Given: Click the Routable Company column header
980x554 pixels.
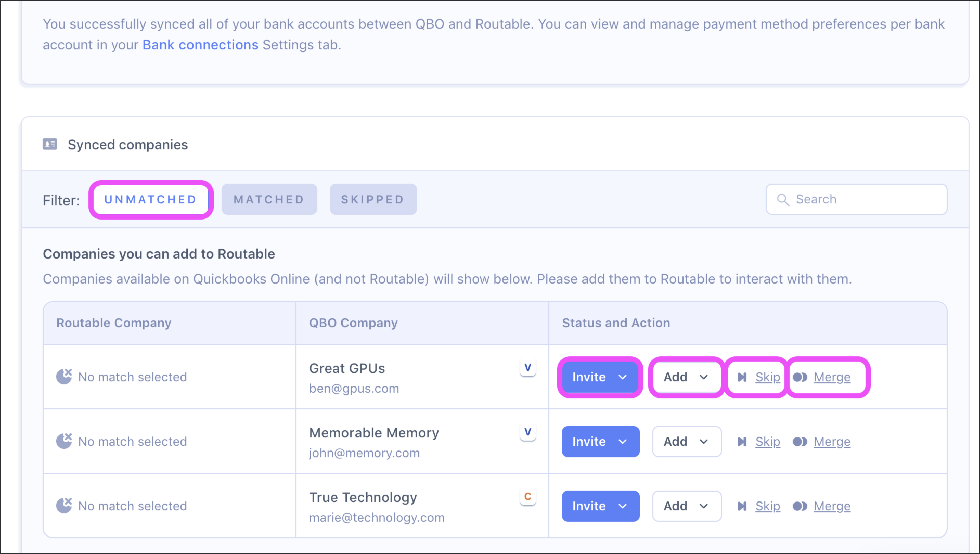Looking at the screenshot, I should (x=114, y=323).
